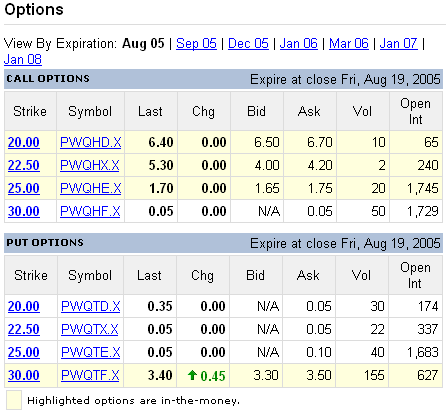Click the 25.00 call strike link
Screen dimensions: 446x413
[24, 188]
